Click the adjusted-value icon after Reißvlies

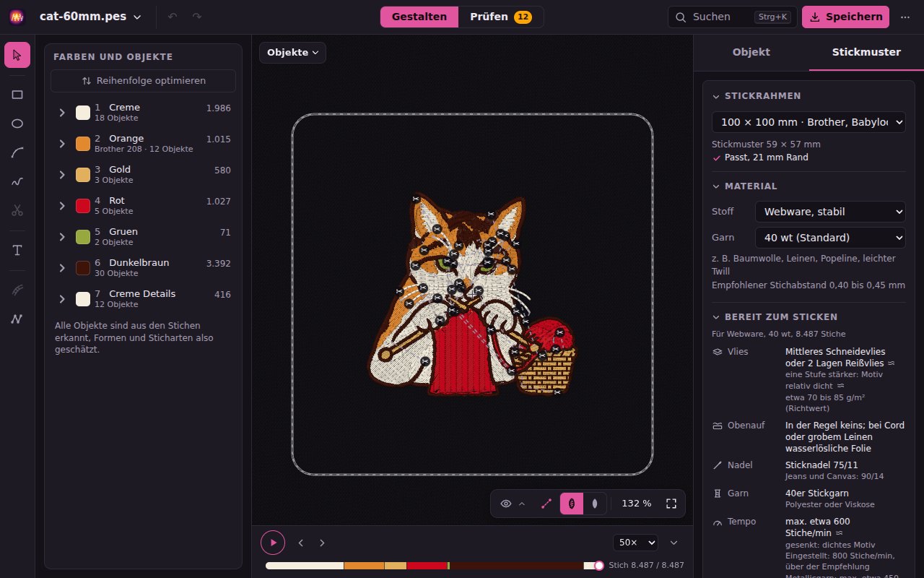892,363
